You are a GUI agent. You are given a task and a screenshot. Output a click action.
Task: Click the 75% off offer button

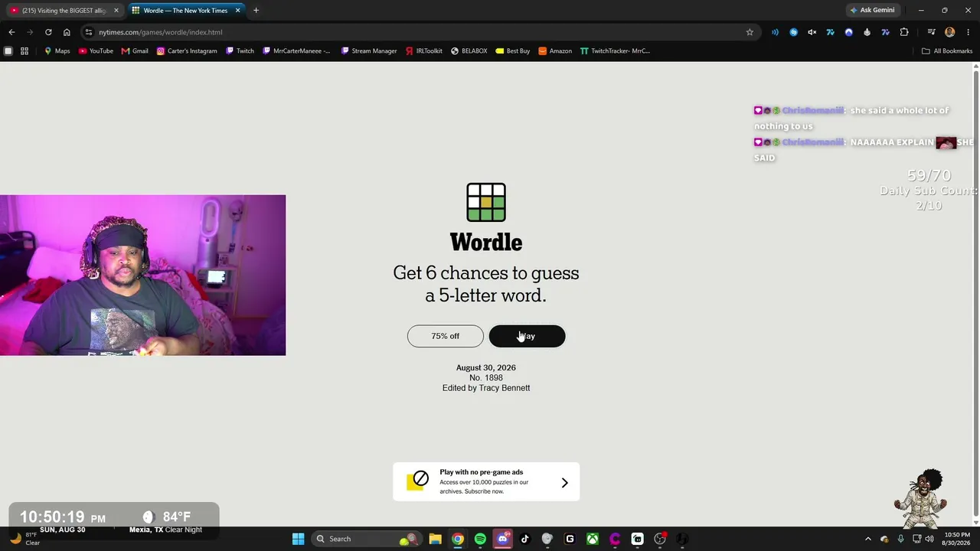tap(445, 336)
